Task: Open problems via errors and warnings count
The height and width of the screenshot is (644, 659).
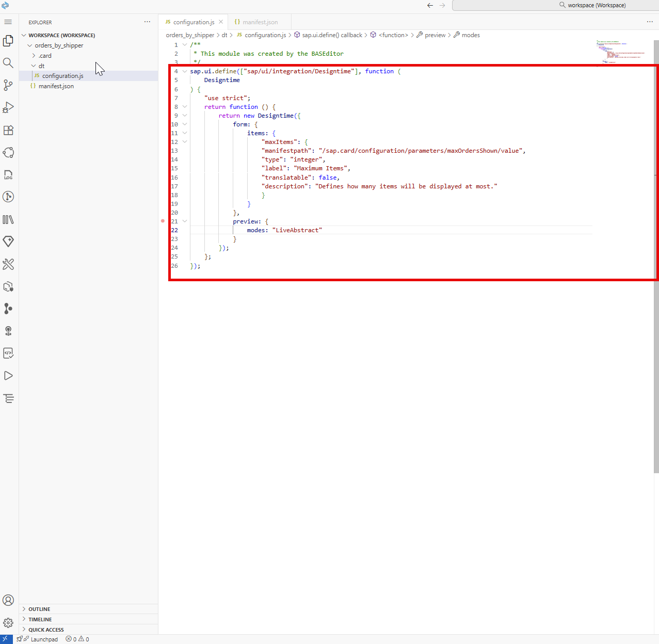Action: (77, 639)
